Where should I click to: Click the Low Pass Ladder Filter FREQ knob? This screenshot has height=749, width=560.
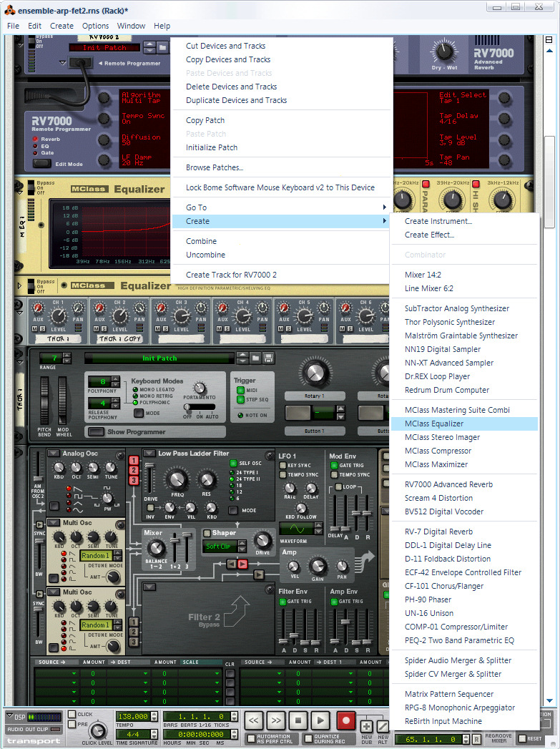click(177, 479)
